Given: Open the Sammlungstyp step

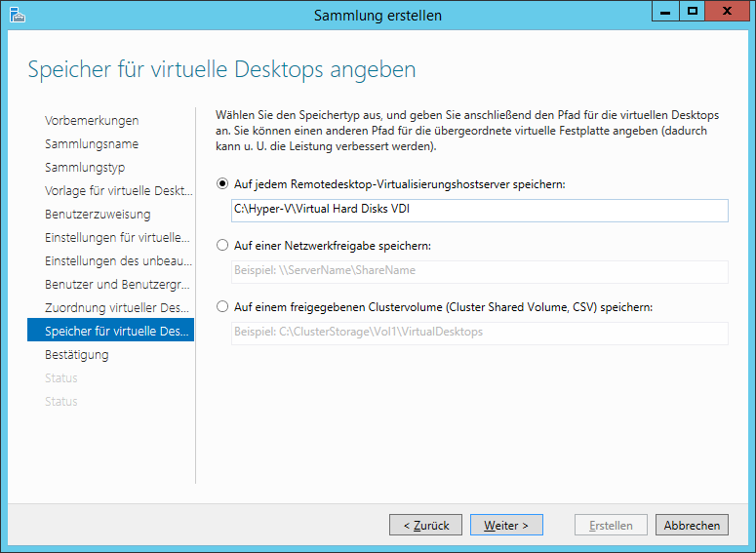Looking at the screenshot, I should 85,168.
